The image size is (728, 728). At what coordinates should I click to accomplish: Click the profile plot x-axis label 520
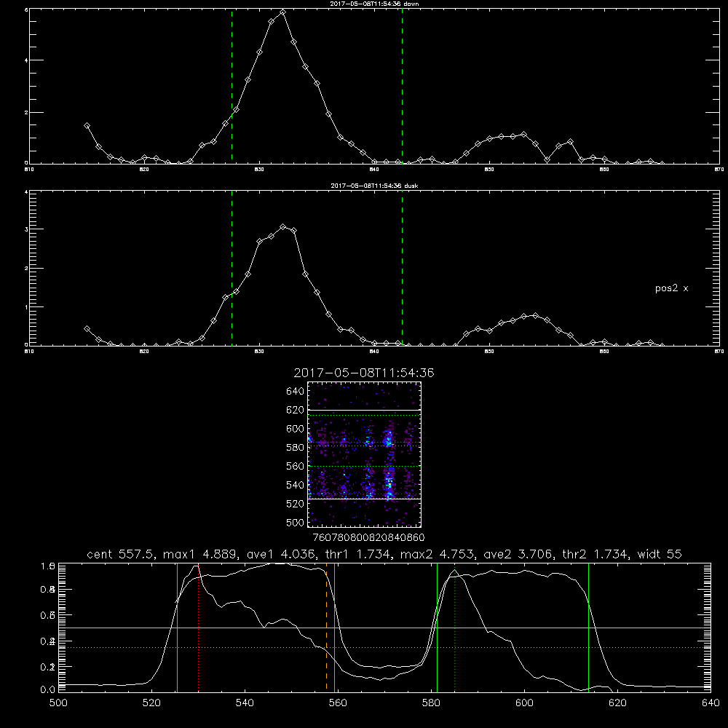tap(151, 703)
